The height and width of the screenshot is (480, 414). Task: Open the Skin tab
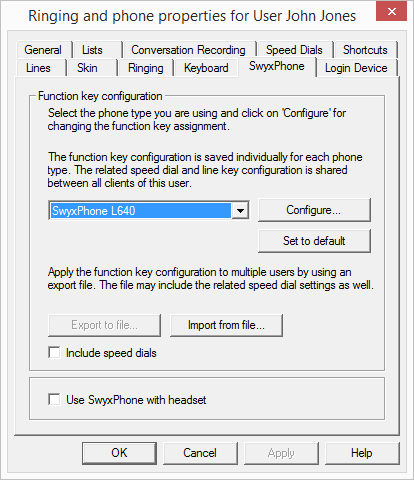pos(87,68)
